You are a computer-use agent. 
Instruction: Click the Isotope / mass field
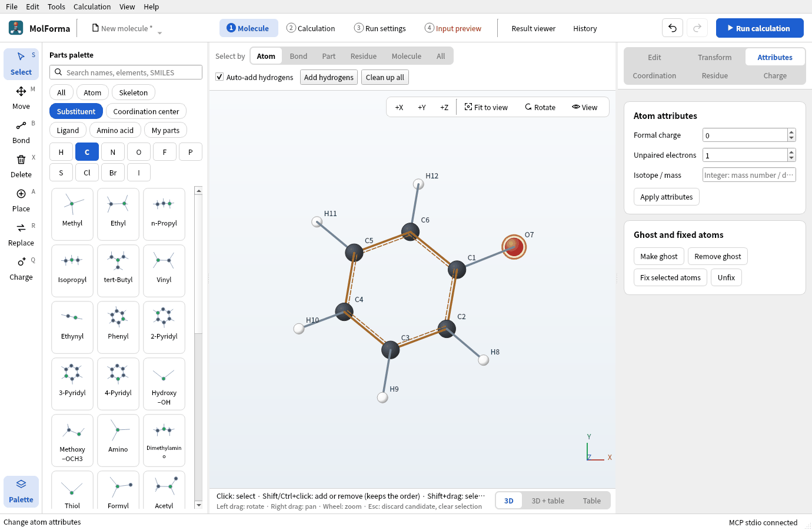coord(749,175)
